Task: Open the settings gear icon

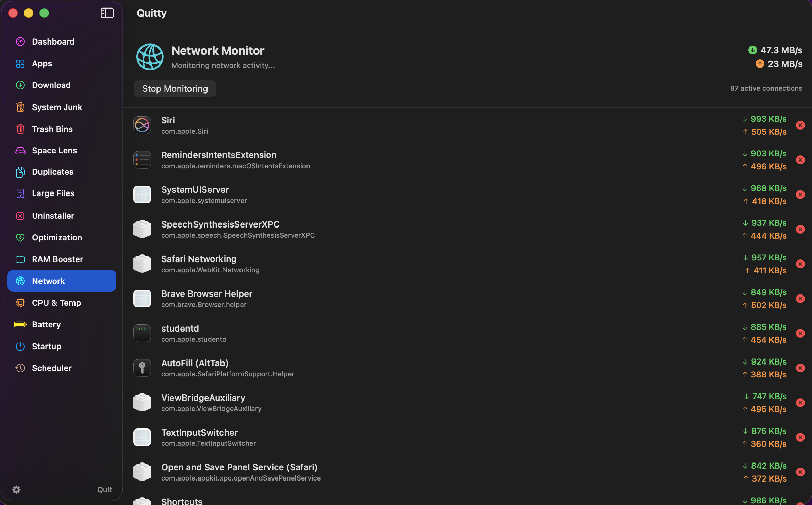Action: (x=16, y=489)
